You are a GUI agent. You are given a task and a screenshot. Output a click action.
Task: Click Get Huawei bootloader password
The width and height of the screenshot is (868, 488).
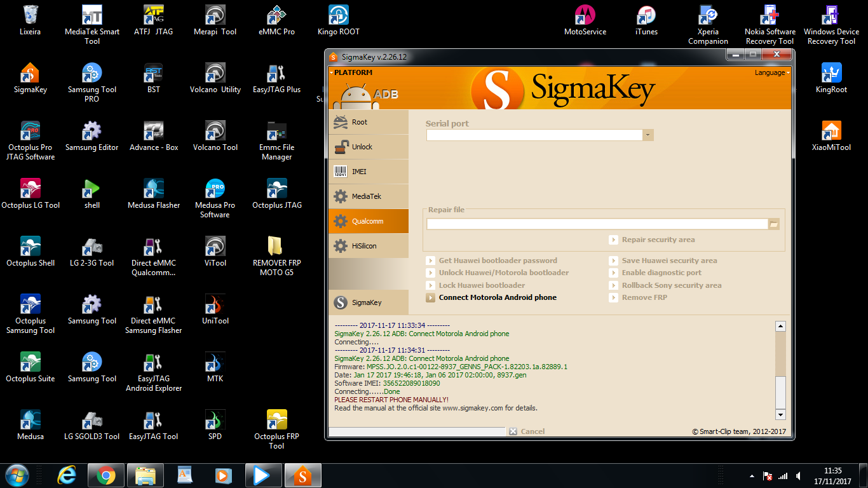click(x=491, y=261)
